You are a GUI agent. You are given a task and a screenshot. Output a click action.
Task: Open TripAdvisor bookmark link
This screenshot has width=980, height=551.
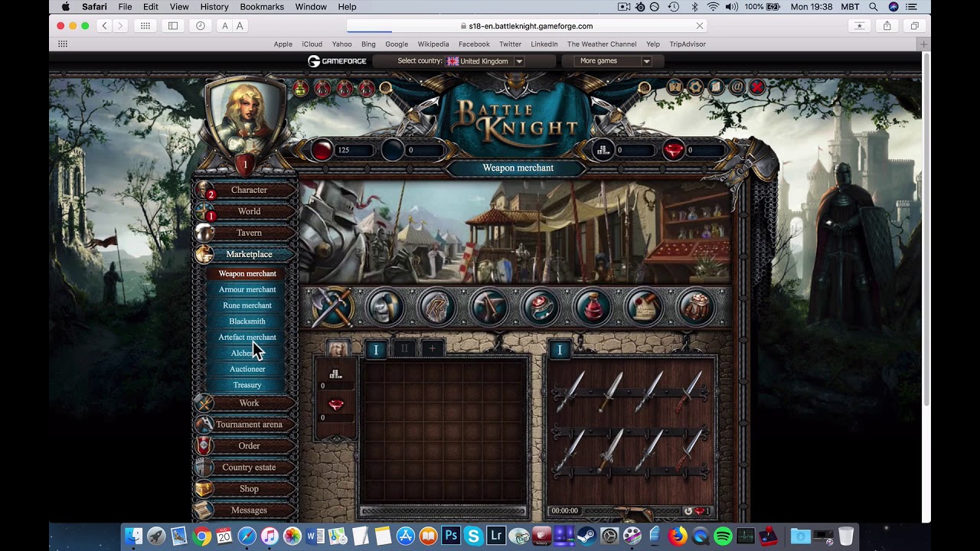tap(688, 44)
